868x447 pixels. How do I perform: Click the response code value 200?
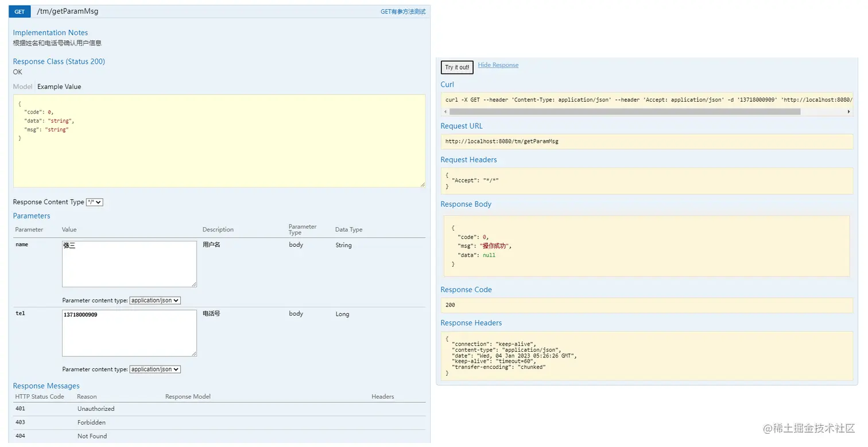click(450, 305)
